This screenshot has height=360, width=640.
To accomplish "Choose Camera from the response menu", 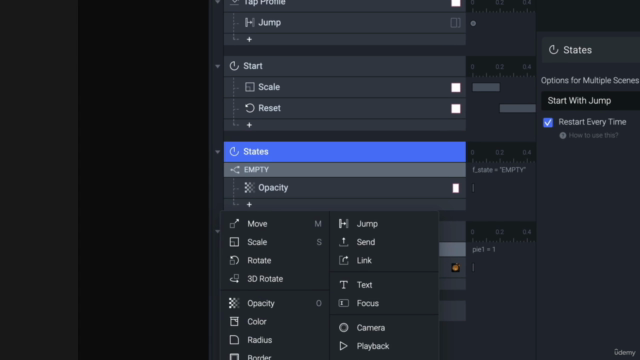I will pos(384,328).
